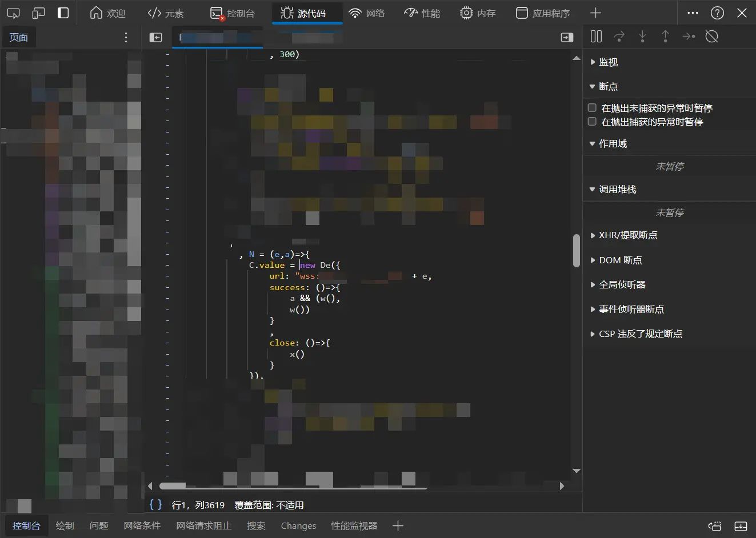Open the 应用程序 tab

pos(542,13)
